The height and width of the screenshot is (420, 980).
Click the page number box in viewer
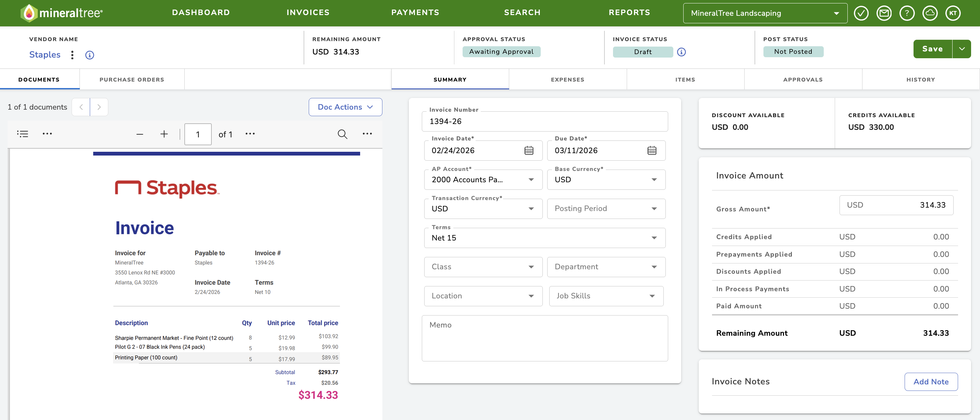pyautogui.click(x=198, y=134)
